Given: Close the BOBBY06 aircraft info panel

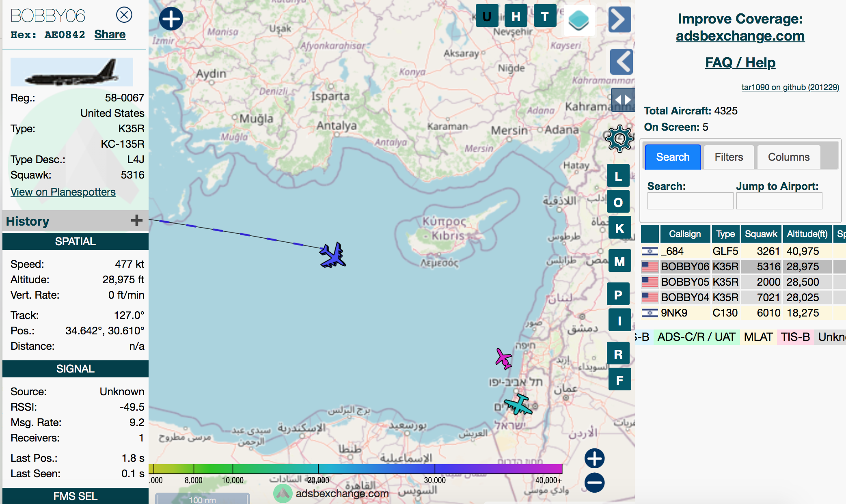Looking at the screenshot, I should point(124,15).
